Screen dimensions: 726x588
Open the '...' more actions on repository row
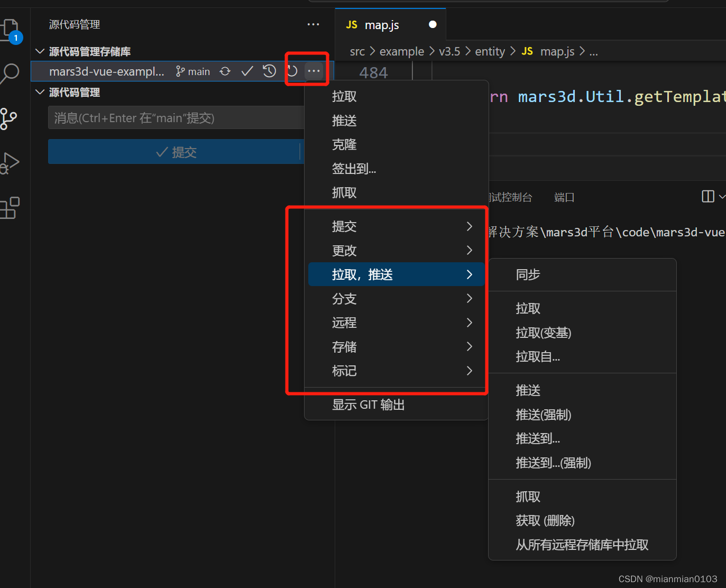[314, 71]
